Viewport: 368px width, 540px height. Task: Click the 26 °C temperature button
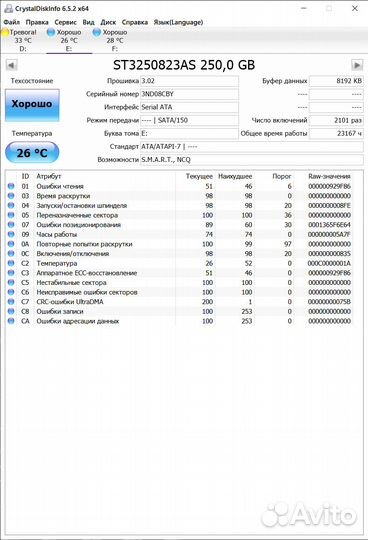(32, 153)
